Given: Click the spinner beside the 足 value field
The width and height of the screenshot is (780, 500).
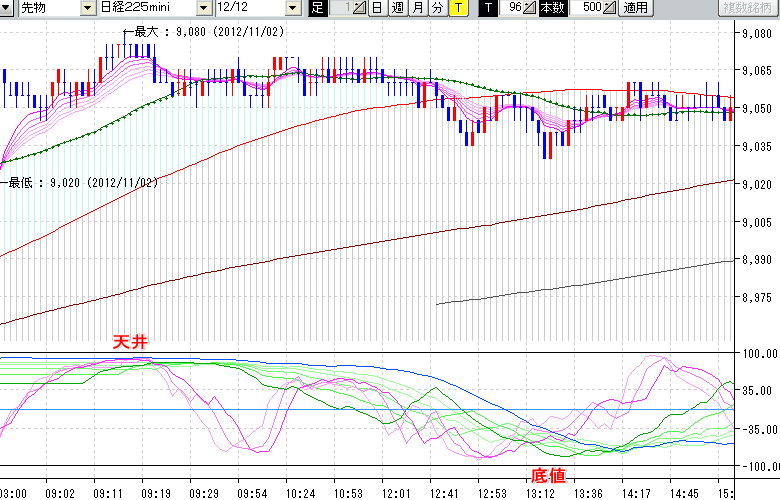Looking at the screenshot, I should click(x=360, y=8).
